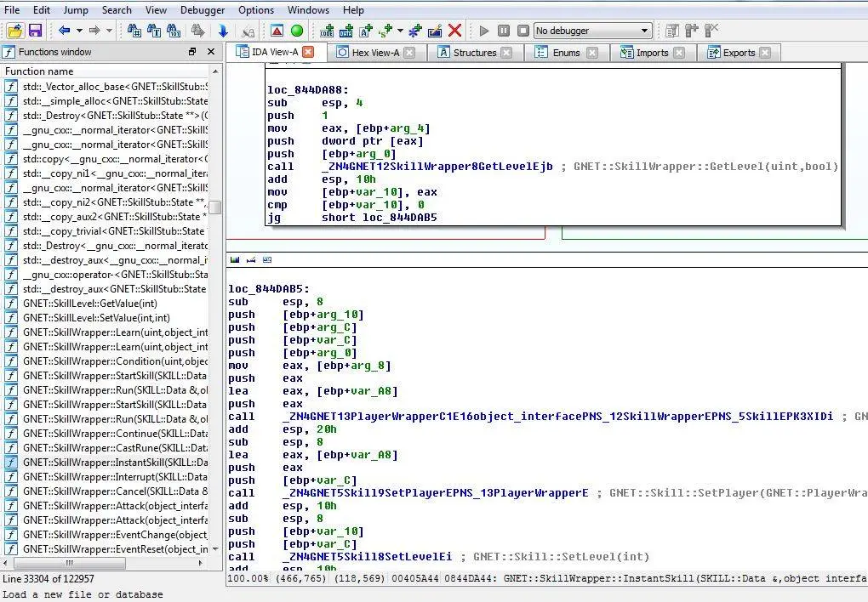Open dropdown arrow beside the green S plus icon

coord(400,31)
